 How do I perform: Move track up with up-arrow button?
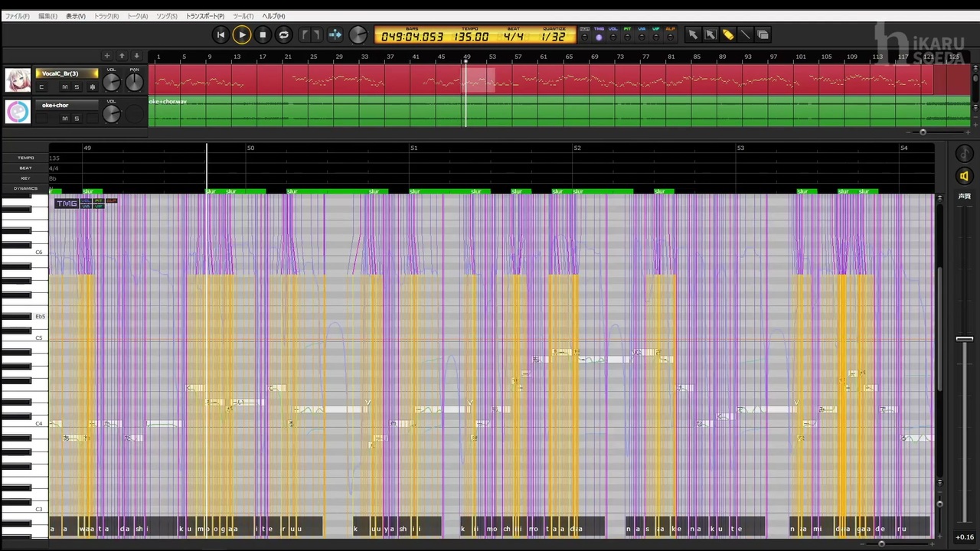coord(122,56)
